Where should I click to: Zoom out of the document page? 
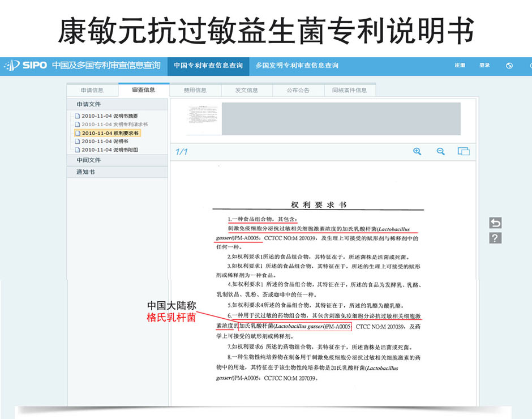[x=440, y=151]
